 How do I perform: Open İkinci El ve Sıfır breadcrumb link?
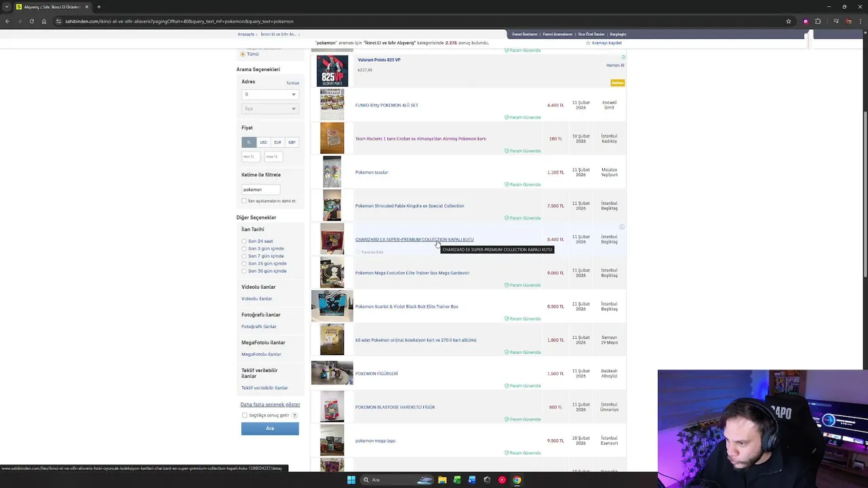(278, 34)
